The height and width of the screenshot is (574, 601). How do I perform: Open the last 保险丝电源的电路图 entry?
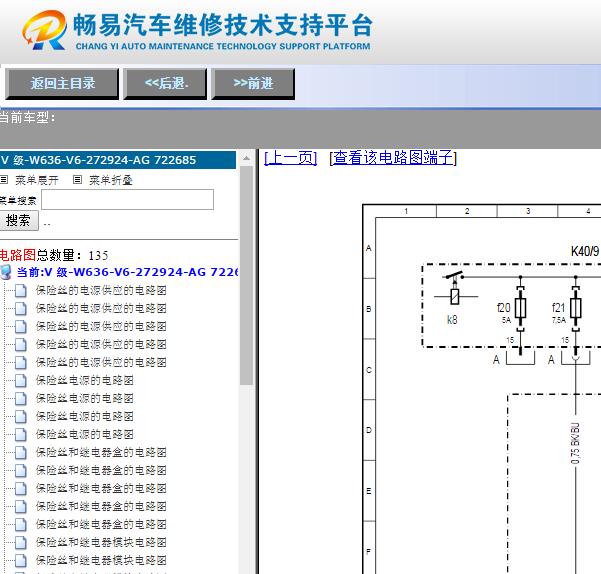point(85,435)
